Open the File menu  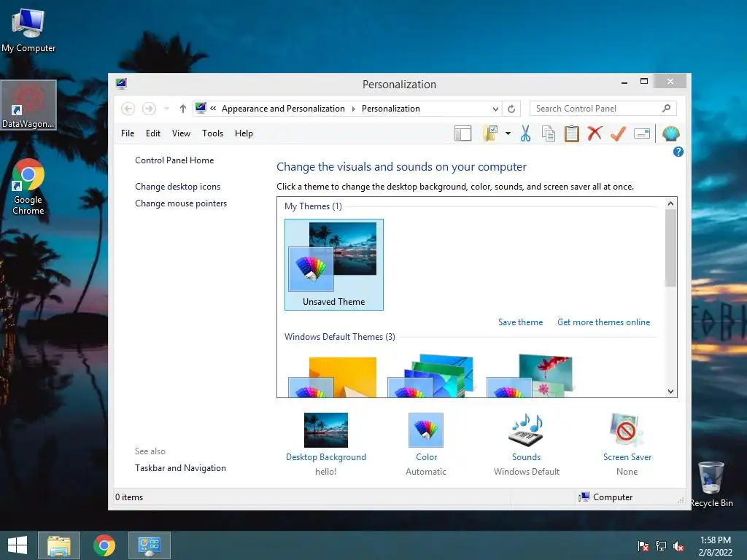coord(128,133)
